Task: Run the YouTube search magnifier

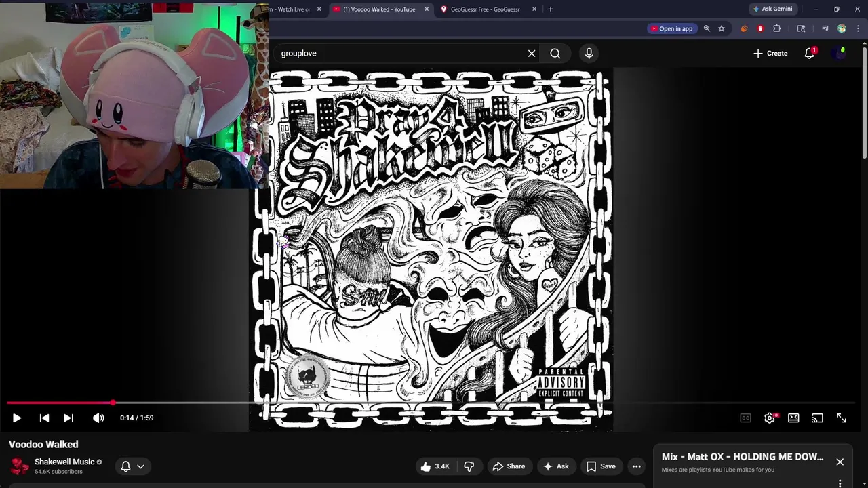Action: click(x=555, y=54)
